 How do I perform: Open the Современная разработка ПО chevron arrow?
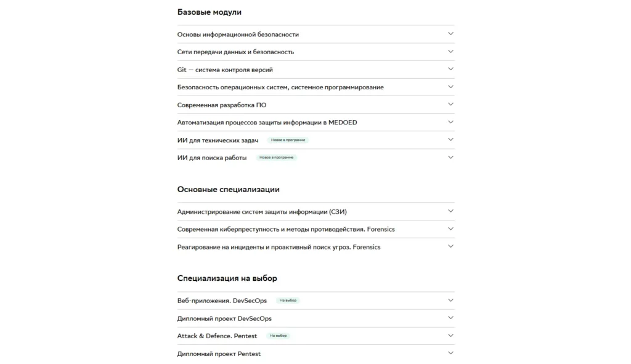(x=450, y=104)
